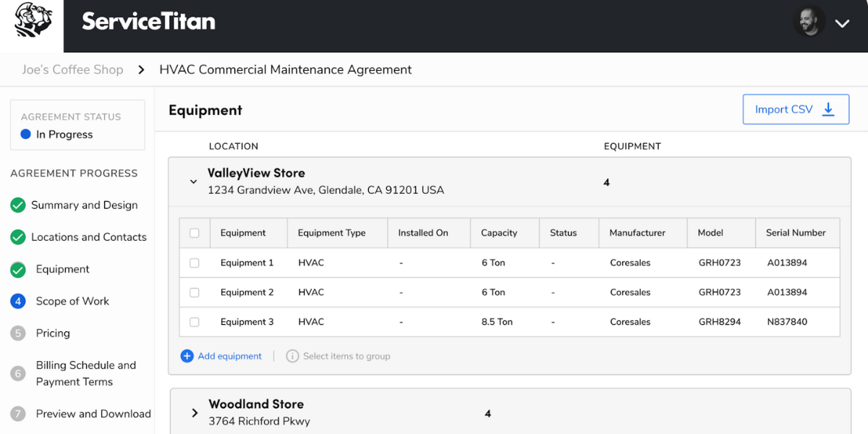
Task: Click the green checkmark beside Summary and Design
Action: 17,205
